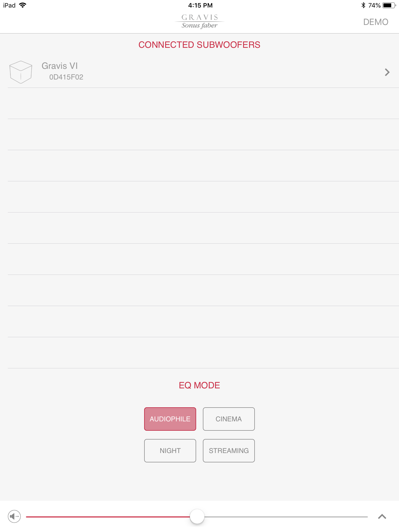Enable NIGHT EQ mode
Viewport: 399px width, 532px height.
[x=170, y=451]
